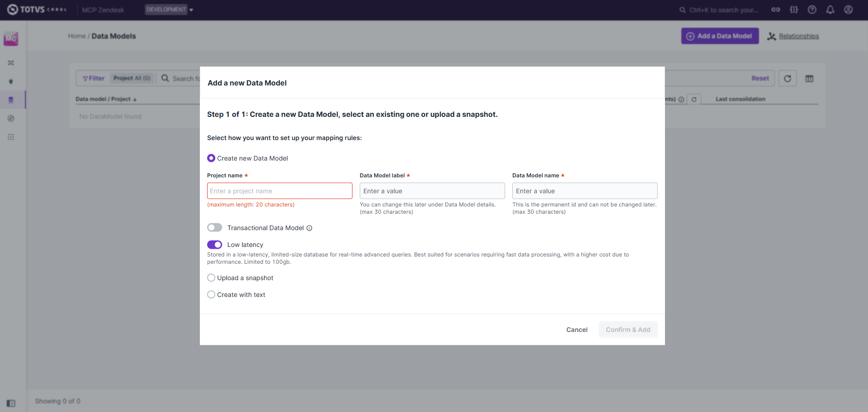Enable the Transactional Data Model toggle
Viewport: 868px width, 412px height.
click(x=215, y=228)
